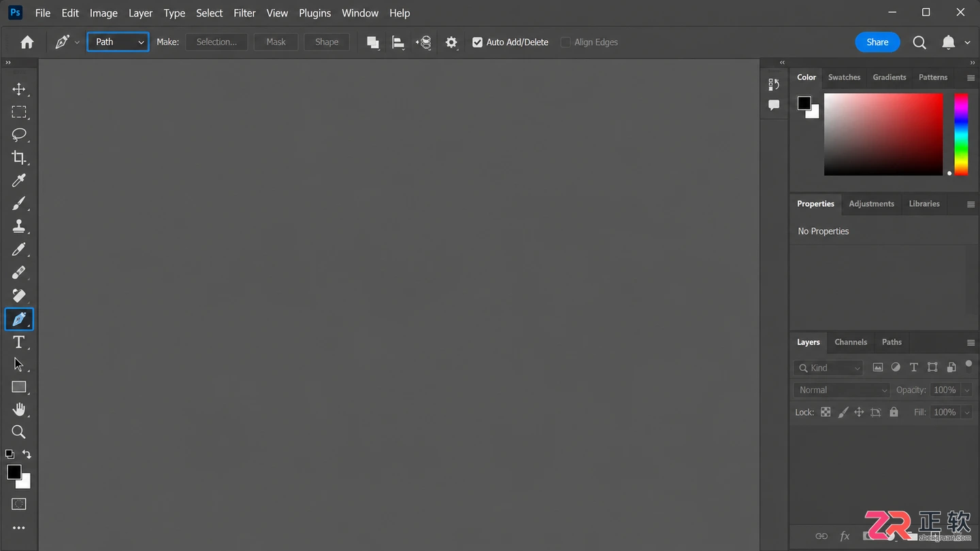Select the Eyedropper tool
The width and height of the screenshot is (980, 551).
19,181
